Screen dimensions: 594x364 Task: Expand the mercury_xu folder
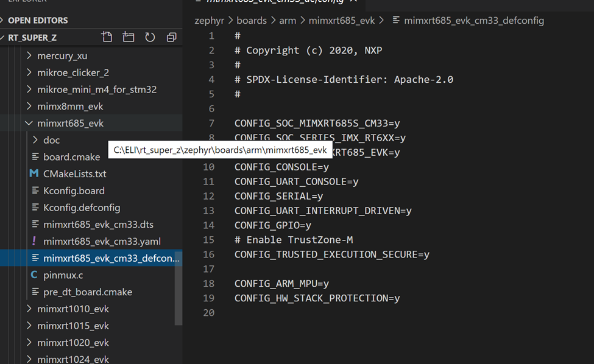click(62, 56)
